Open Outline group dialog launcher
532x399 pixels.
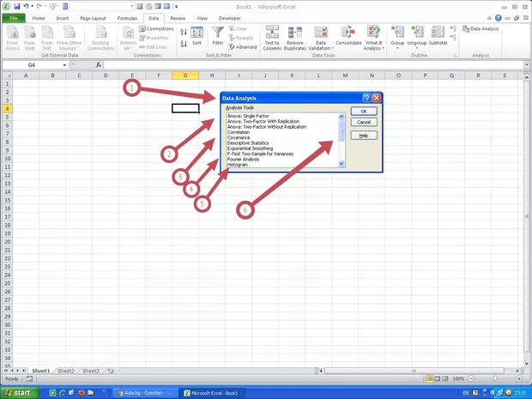click(x=456, y=56)
